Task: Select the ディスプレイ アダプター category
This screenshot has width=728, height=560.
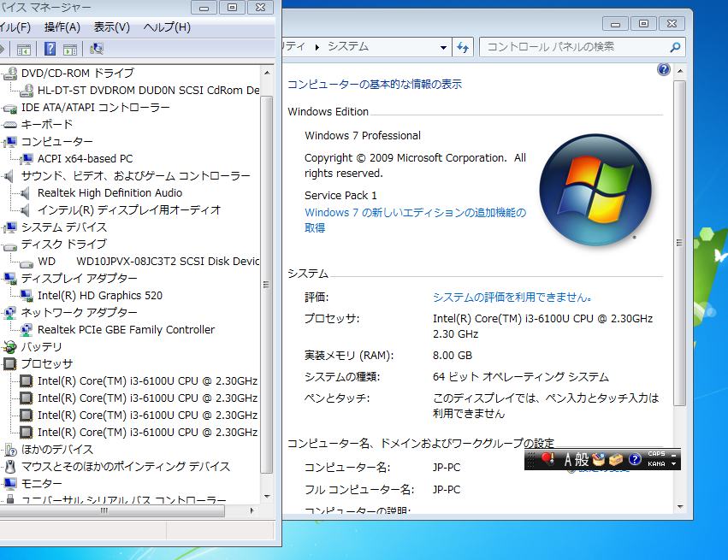Action: pyautogui.click(x=80, y=279)
